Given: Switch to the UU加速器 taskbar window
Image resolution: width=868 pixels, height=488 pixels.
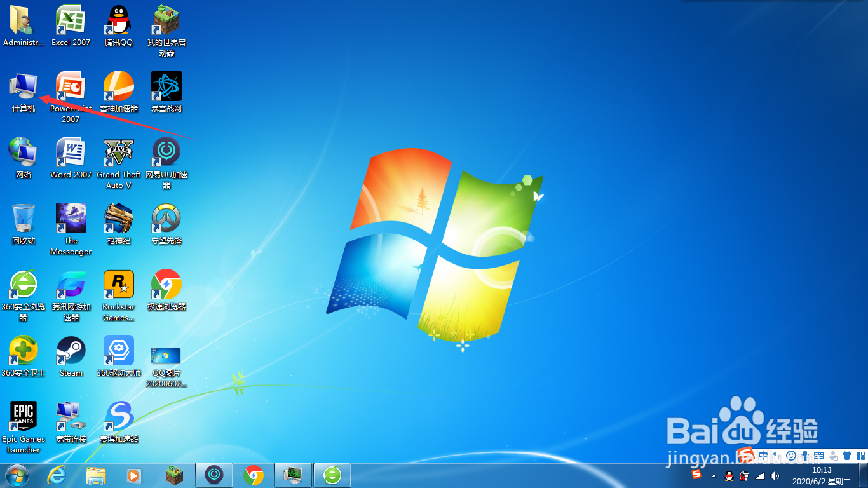Looking at the screenshot, I should [x=214, y=475].
